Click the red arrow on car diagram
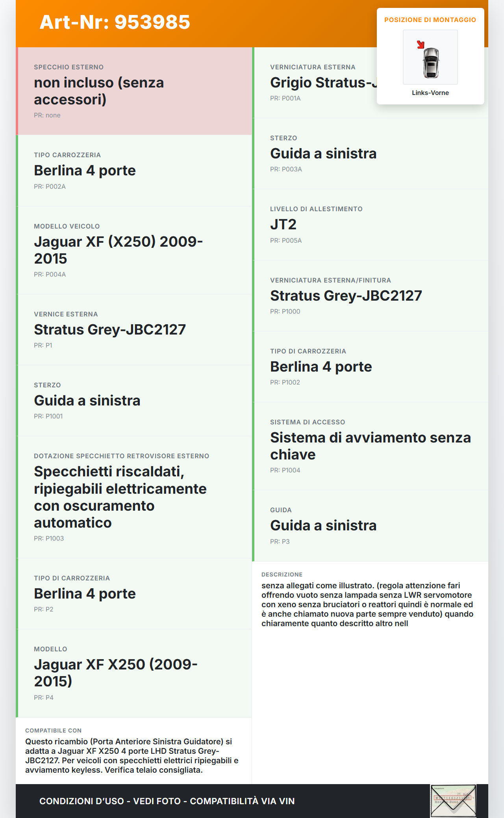The image size is (504, 818). 421,45
